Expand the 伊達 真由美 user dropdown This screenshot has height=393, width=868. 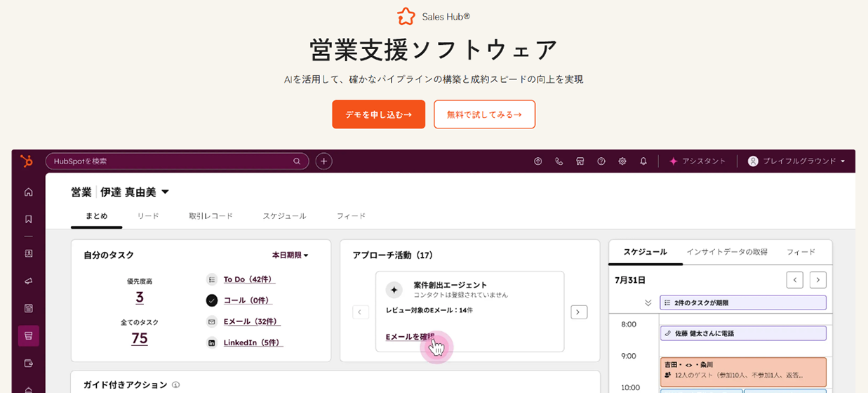click(x=166, y=192)
